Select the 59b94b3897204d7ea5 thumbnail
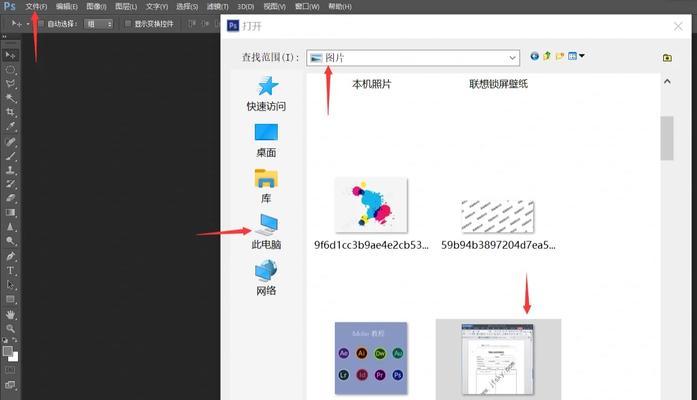697x400 pixels. (x=498, y=216)
